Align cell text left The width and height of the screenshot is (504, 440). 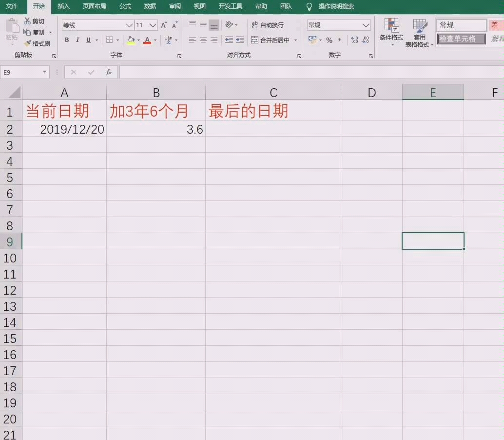[x=192, y=40]
